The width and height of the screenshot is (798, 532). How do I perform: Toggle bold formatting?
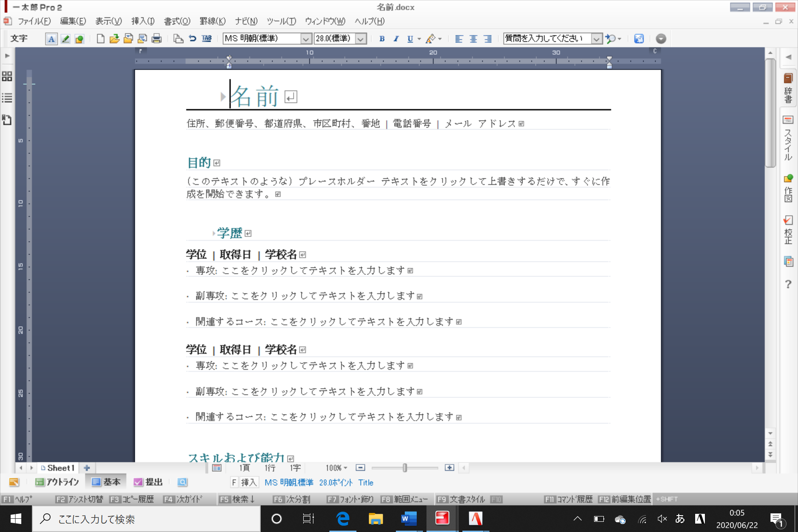tap(382, 39)
